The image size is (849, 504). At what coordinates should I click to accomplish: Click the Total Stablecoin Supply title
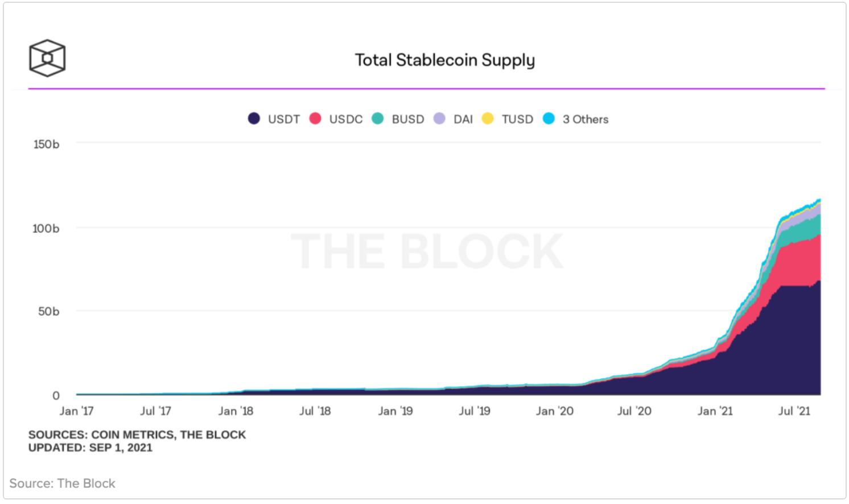[444, 60]
